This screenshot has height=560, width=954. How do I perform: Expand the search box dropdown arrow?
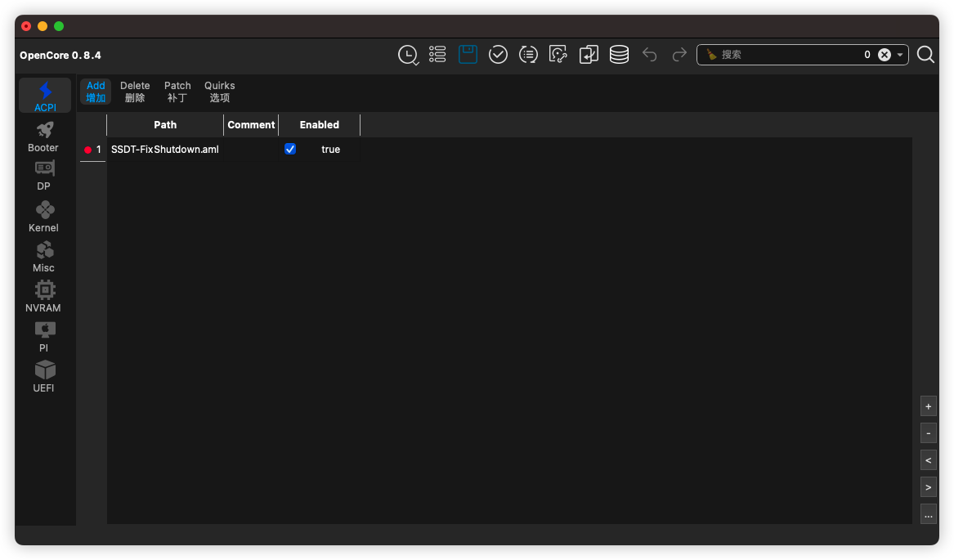(x=900, y=55)
